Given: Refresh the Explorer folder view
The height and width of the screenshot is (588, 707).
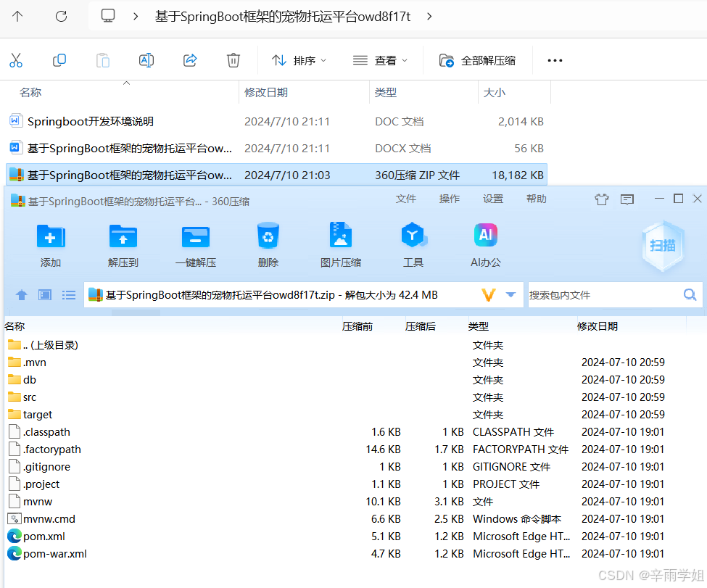Looking at the screenshot, I should (x=61, y=17).
